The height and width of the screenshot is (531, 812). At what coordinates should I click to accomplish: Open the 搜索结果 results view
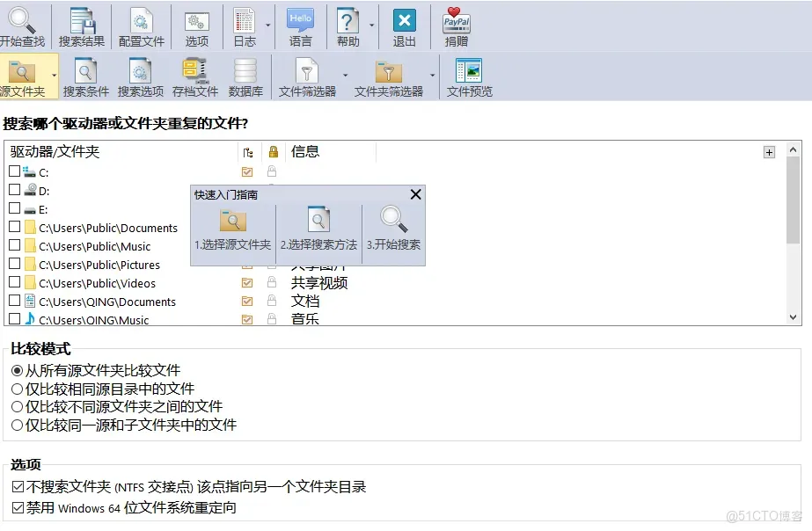click(x=81, y=20)
